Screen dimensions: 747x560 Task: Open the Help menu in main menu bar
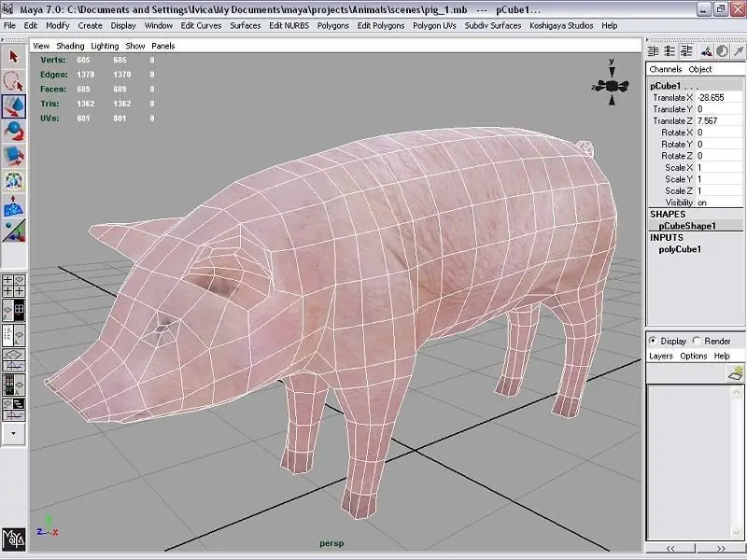[610, 26]
